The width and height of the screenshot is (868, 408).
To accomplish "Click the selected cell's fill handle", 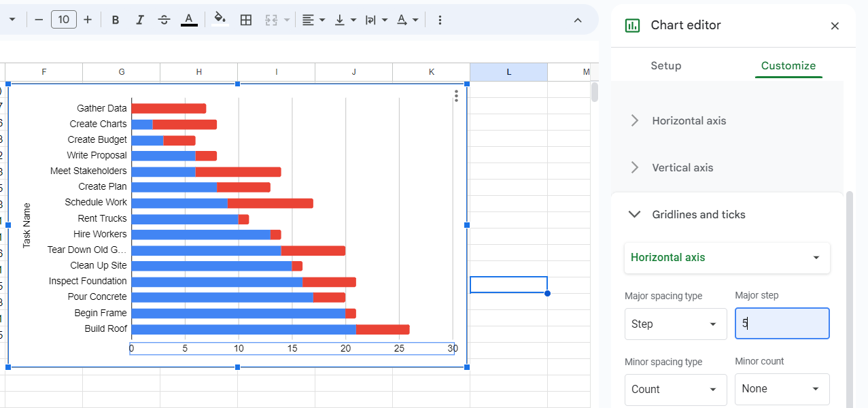I will tap(547, 293).
